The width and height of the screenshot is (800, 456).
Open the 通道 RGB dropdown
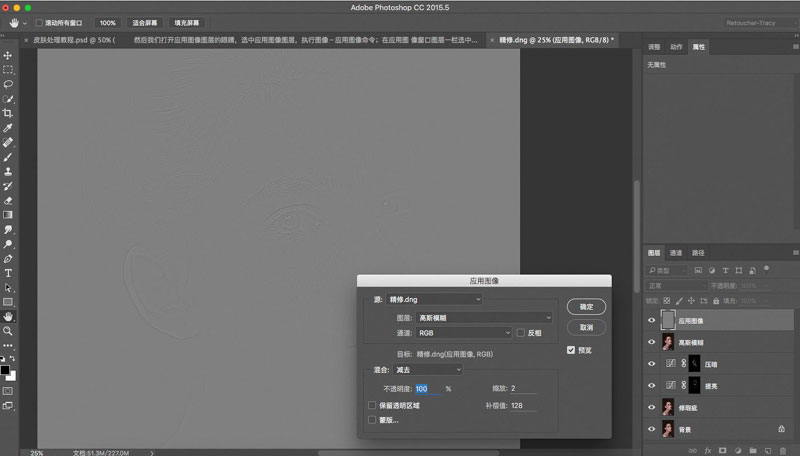click(464, 333)
